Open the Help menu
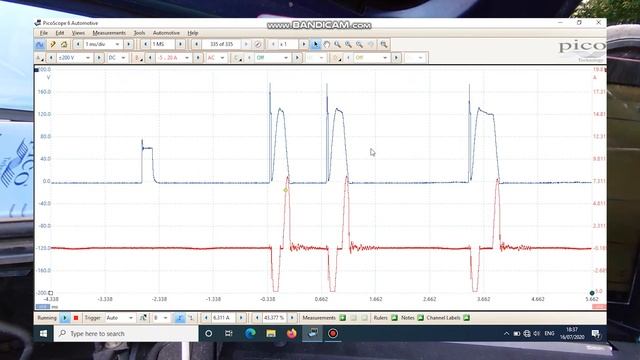The height and width of the screenshot is (360, 640). (x=193, y=33)
